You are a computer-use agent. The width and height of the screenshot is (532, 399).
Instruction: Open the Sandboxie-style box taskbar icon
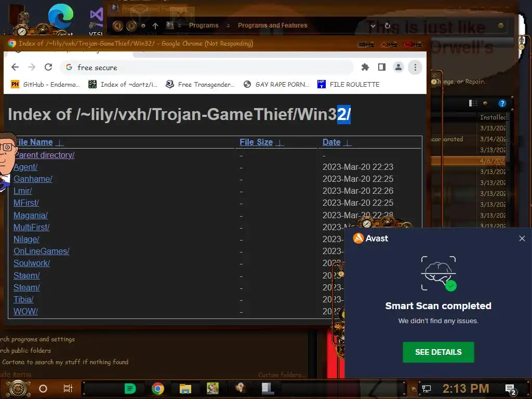click(x=212, y=388)
